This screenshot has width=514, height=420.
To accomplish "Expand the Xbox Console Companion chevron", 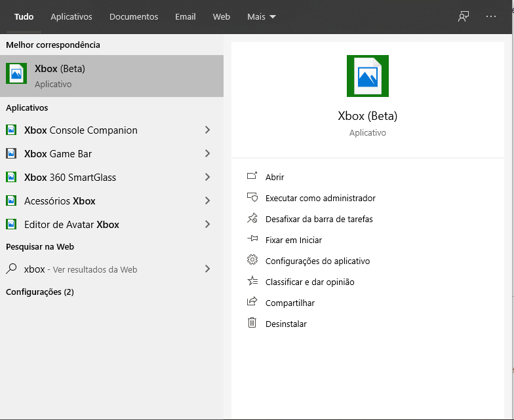I will [x=207, y=130].
